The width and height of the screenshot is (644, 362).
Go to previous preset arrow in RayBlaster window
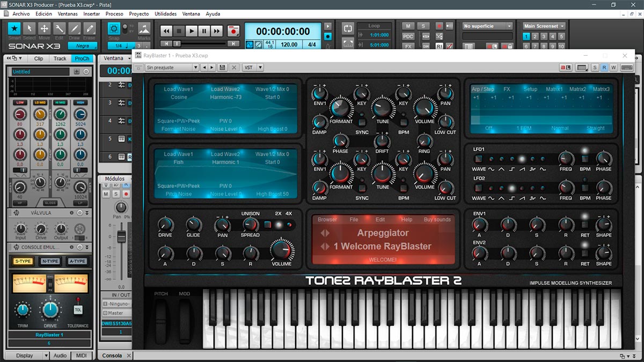click(x=204, y=68)
